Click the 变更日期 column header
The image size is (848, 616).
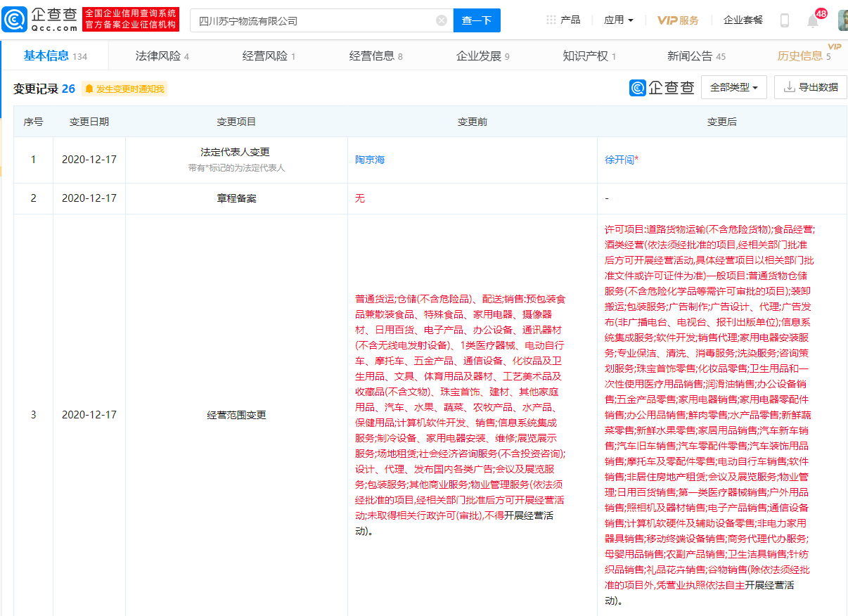pos(89,122)
